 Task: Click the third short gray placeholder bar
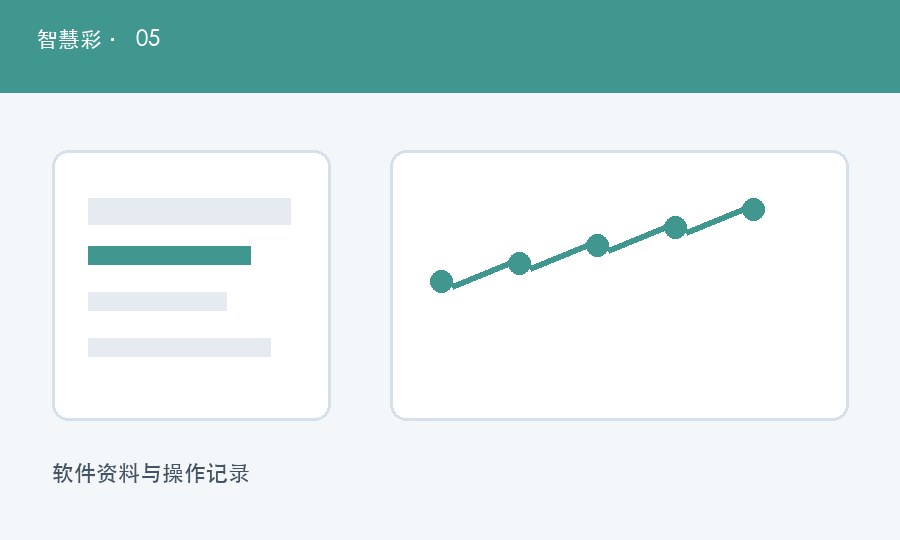click(x=157, y=301)
